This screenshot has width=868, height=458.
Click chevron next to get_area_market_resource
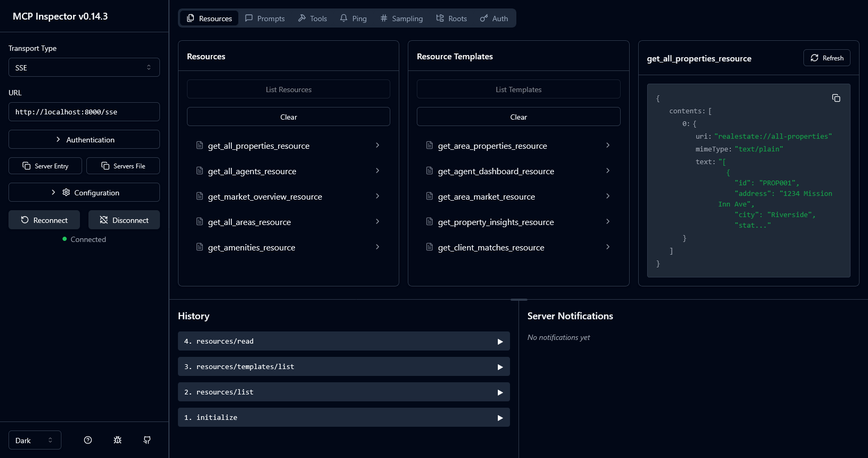coord(608,196)
